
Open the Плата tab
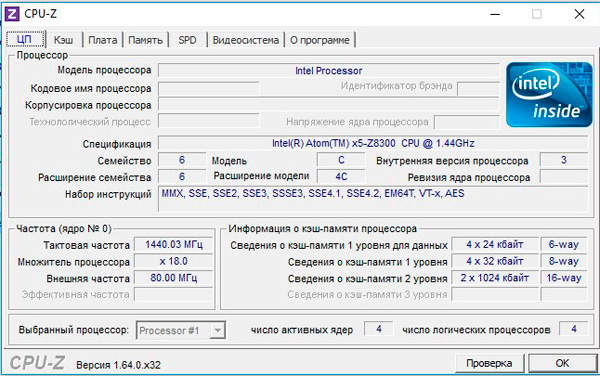tap(103, 40)
